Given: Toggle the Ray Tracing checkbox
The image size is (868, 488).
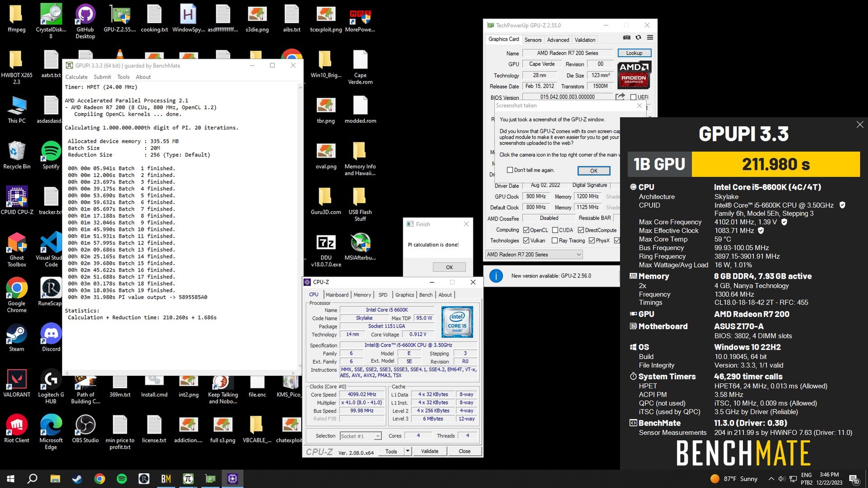Looking at the screenshot, I should 555,240.
